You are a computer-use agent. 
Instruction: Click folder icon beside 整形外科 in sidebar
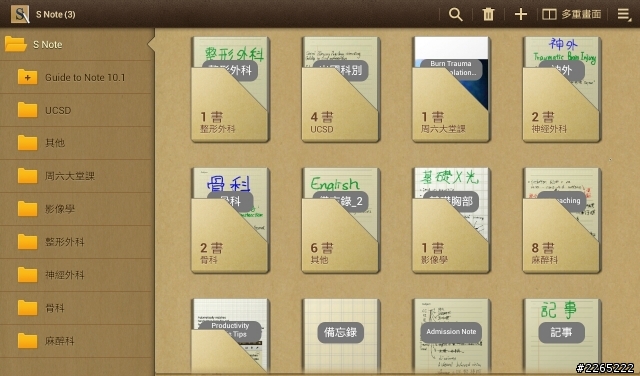[27, 242]
